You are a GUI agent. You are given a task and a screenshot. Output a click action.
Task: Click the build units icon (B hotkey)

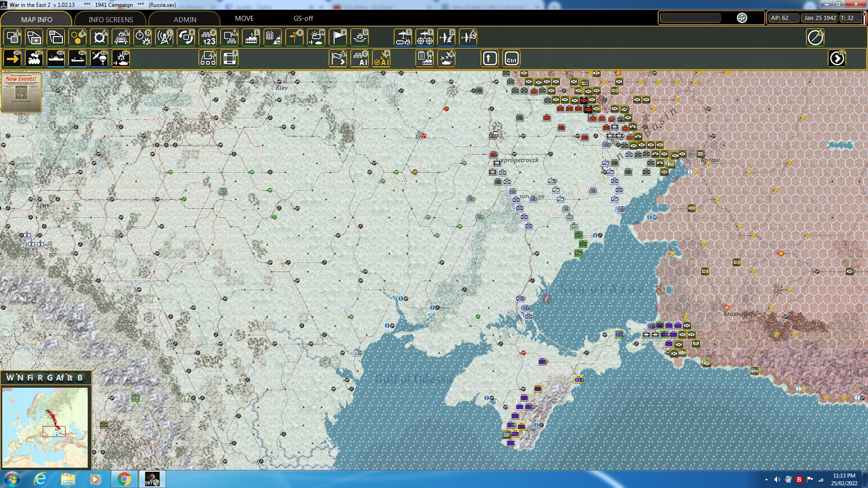(208, 59)
